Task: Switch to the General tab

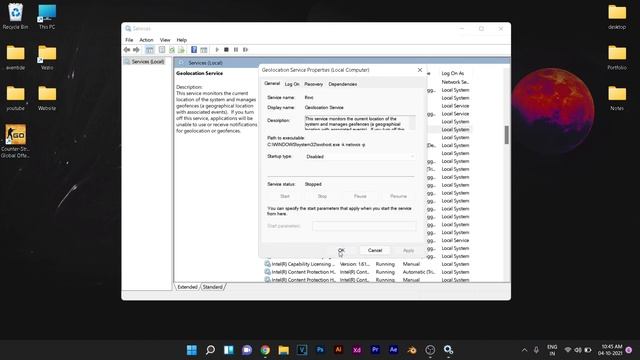Action: (272, 84)
